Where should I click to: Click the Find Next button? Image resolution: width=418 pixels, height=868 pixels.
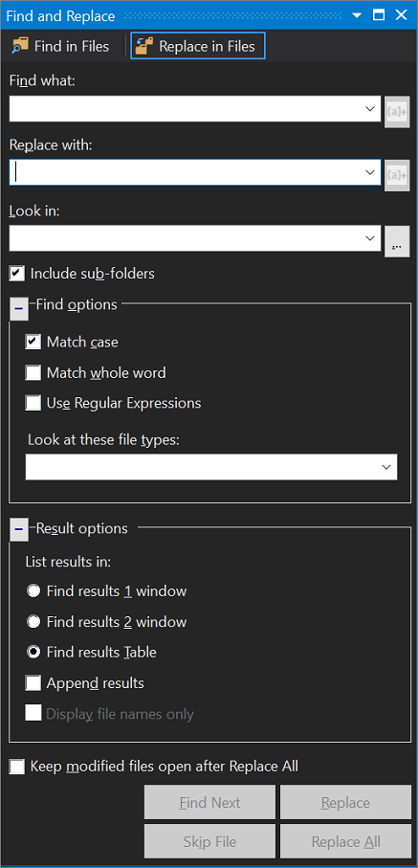pyautogui.click(x=209, y=802)
